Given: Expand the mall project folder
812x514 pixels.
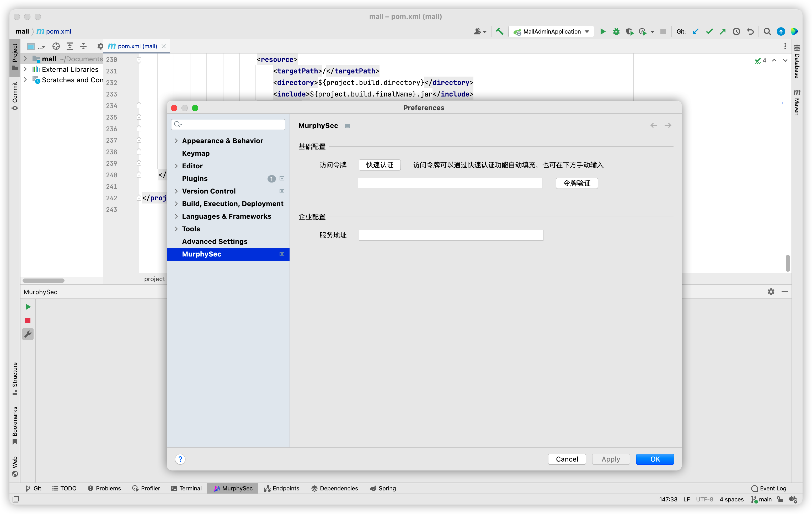Looking at the screenshot, I should click(25, 59).
